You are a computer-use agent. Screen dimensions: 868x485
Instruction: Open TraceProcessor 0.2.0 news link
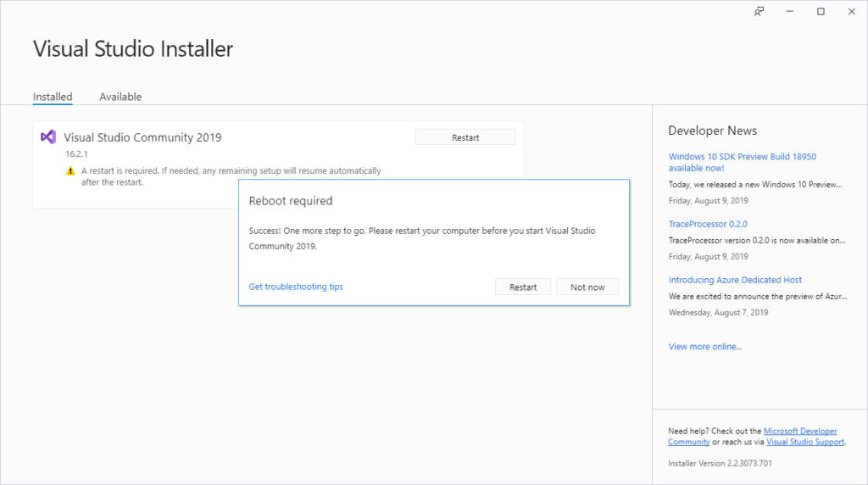point(708,224)
